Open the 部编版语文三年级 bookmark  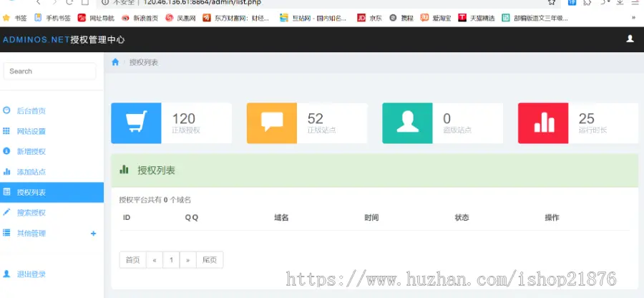click(x=535, y=18)
